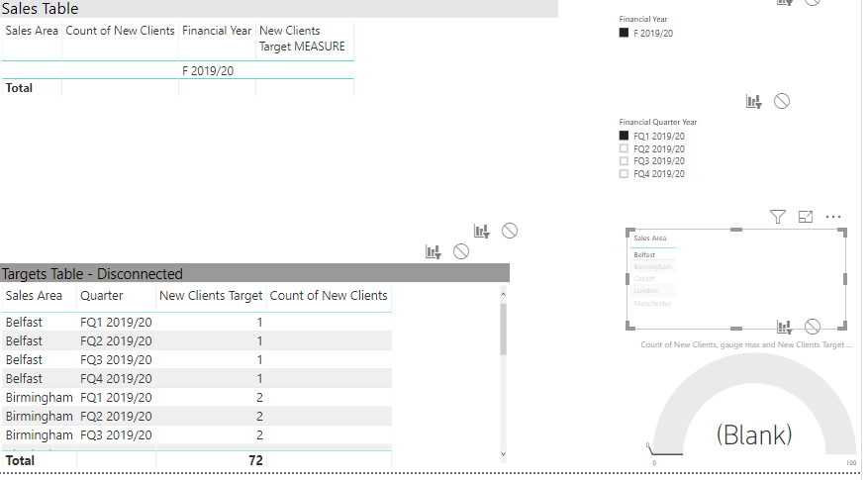Toggle F 2019/20 Financial Year checkbox
The image size is (868, 480).
point(624,33)
